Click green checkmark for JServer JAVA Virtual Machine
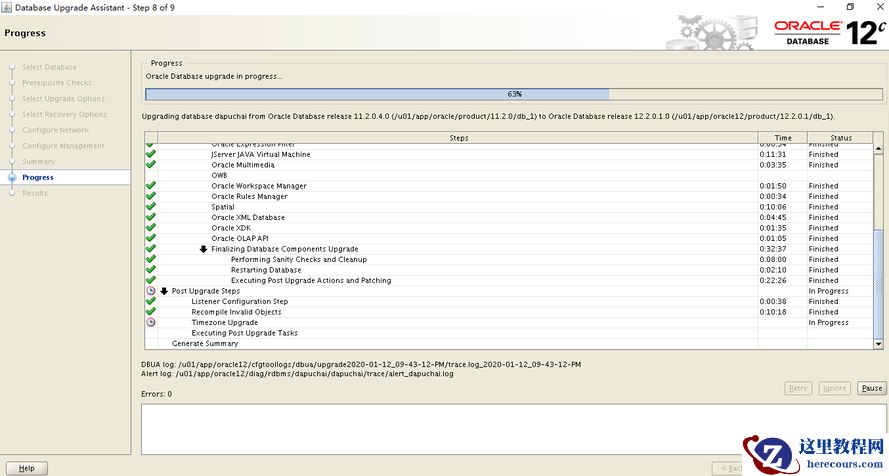 click(x=150, y=154)
